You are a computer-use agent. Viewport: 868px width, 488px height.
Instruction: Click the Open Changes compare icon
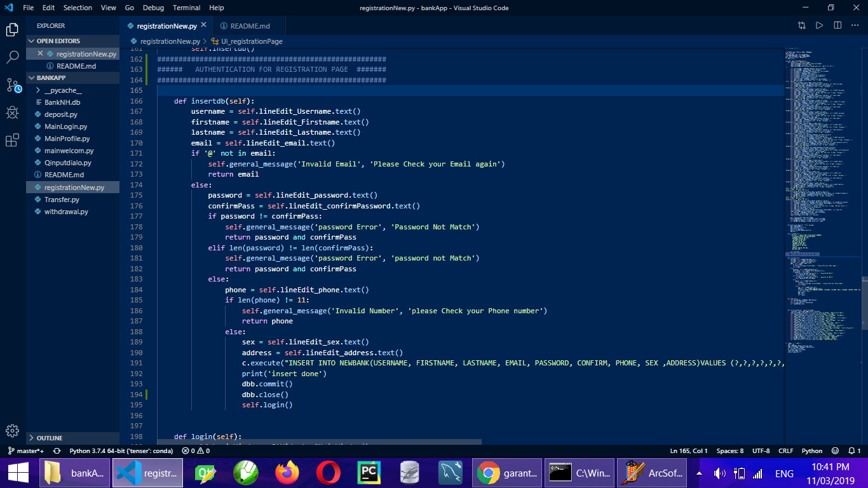click(801, 25)
